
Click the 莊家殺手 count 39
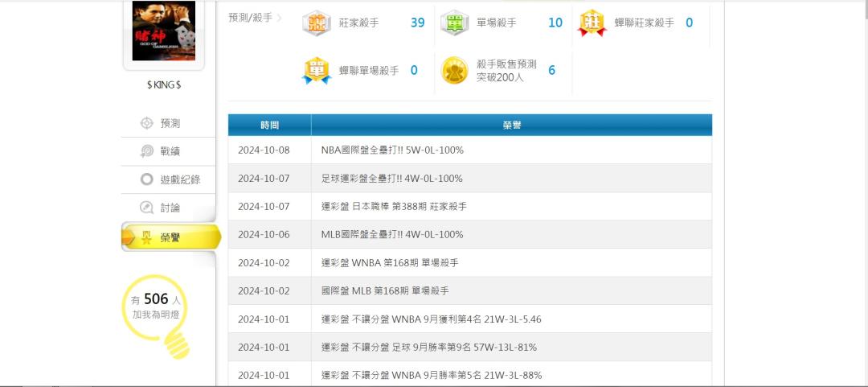(418, 23)
